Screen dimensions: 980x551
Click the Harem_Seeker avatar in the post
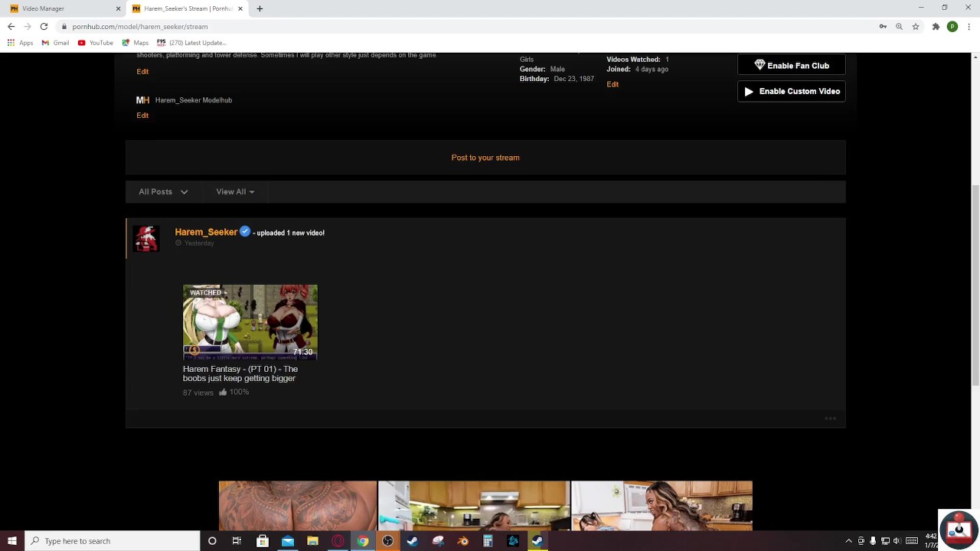(145, 239)
